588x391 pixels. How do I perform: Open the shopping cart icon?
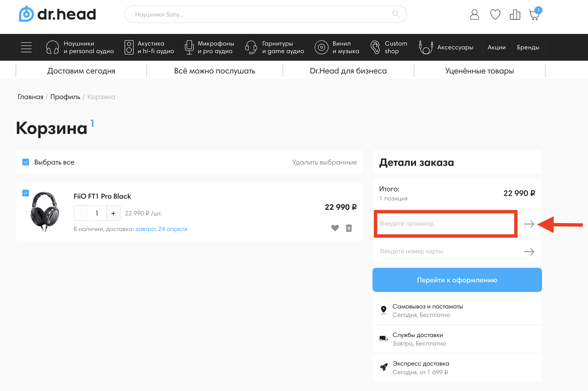coord(535,14)
